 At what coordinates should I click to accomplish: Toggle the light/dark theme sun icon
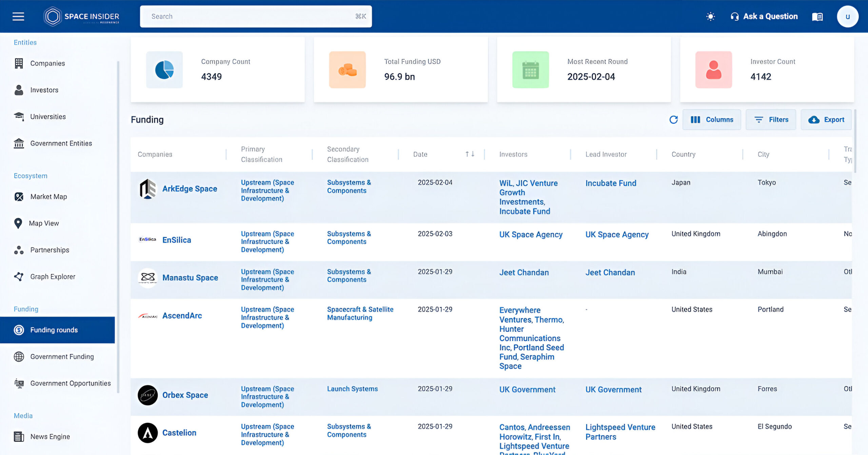(x=710, y=16)
